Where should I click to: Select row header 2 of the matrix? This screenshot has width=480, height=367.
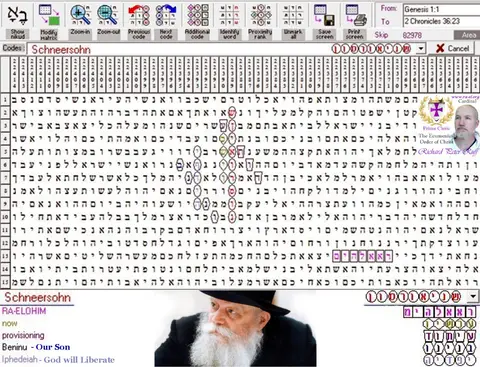pyautogui.click(x=5, y=113)
